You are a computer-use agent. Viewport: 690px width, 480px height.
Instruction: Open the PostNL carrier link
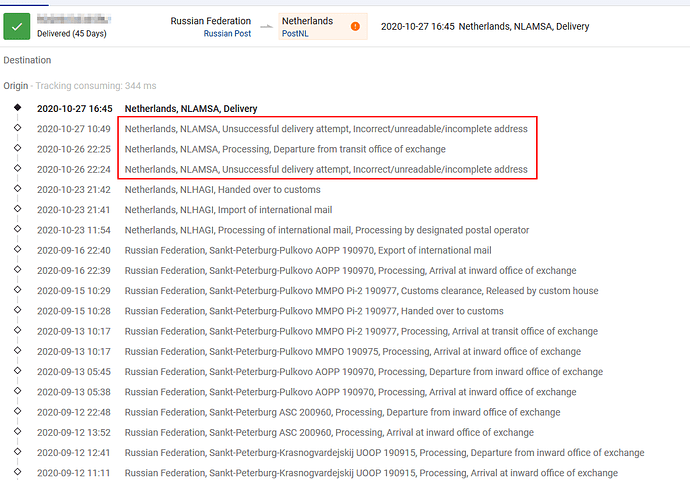coord(295,33)
